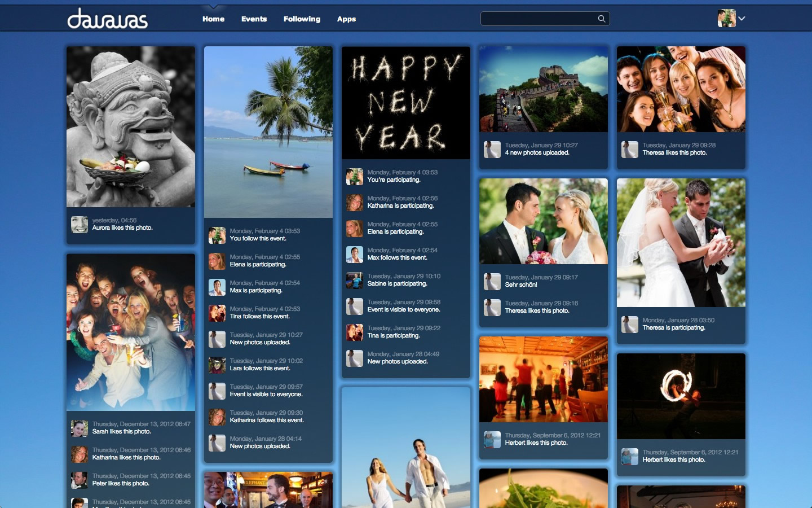Click 'Thursday, December 13, 2012 06:47' timestamp
Screen dimensions: 812x508
[141, 424]
